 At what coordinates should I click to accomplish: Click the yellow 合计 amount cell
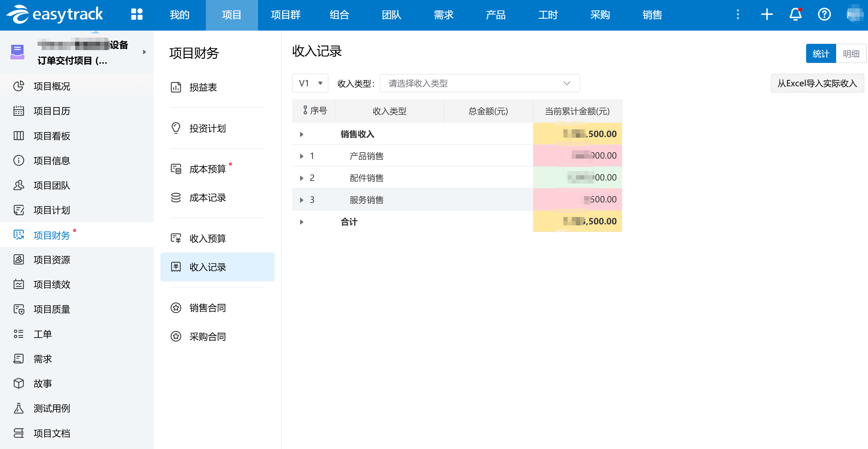coord(577,221)
